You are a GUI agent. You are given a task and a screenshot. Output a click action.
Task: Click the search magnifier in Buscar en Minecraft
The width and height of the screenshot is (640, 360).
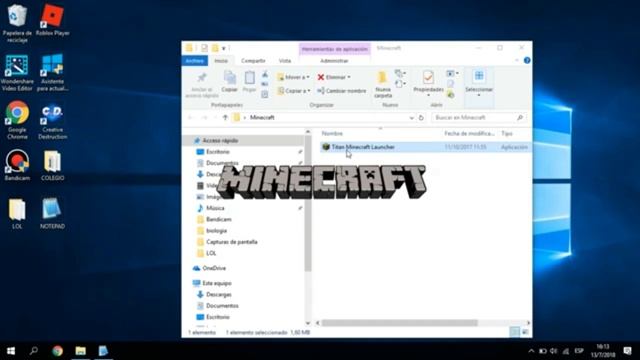pyautogui.click(x=520, y=118)
